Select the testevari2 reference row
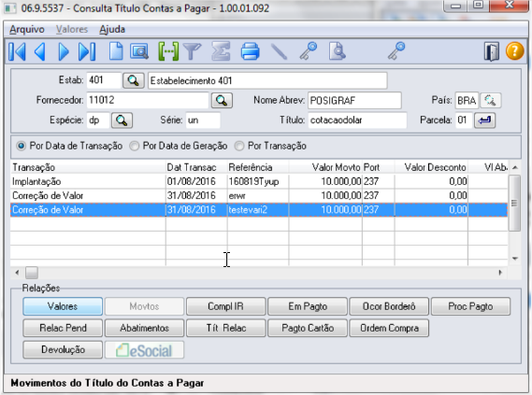532x395 pixels. [259, 210]
